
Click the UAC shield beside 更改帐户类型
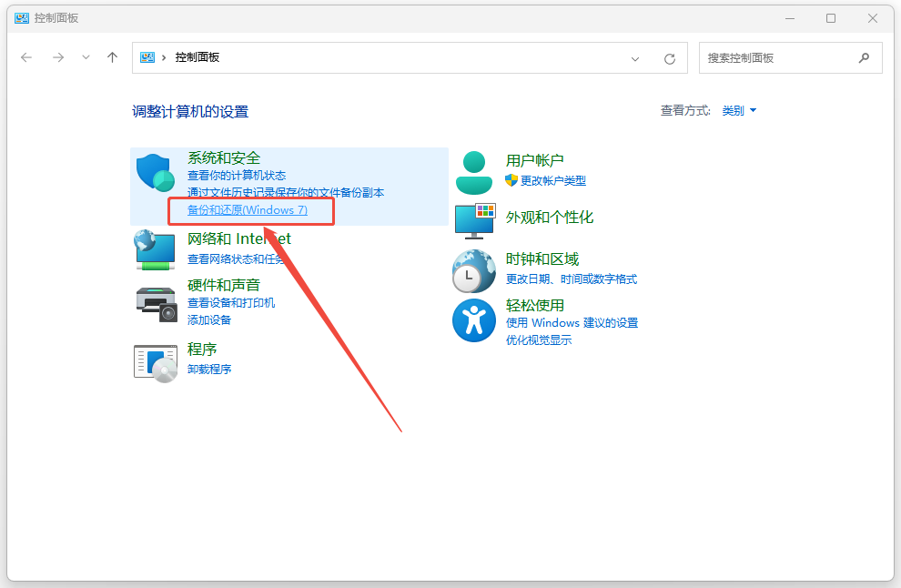pos(511,180)
